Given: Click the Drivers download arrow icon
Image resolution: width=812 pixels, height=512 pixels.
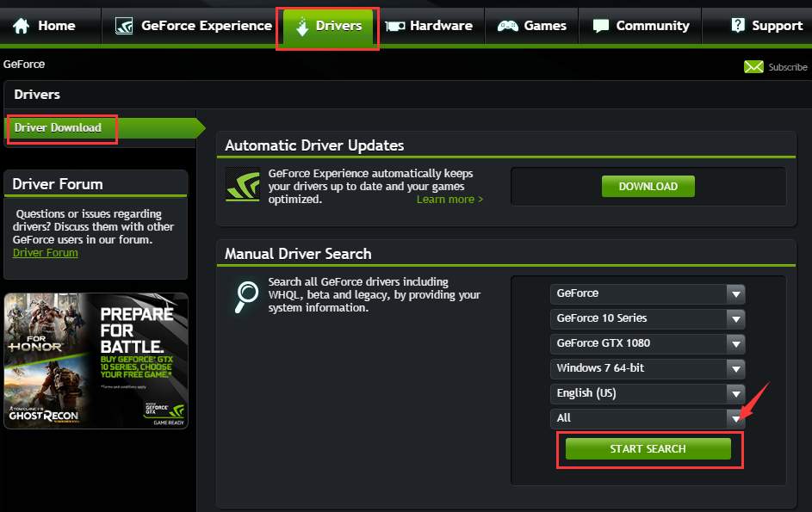Looking at the screenshot, I should coord(302,26).
